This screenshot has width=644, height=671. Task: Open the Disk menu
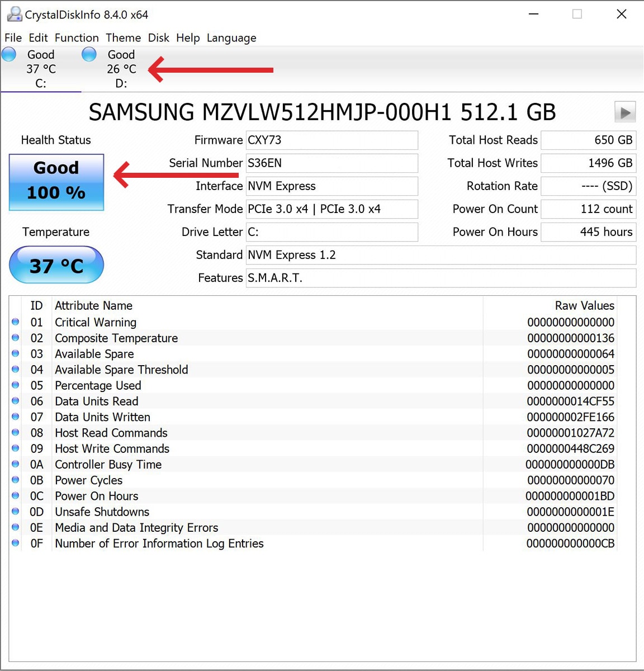(159, 37)
